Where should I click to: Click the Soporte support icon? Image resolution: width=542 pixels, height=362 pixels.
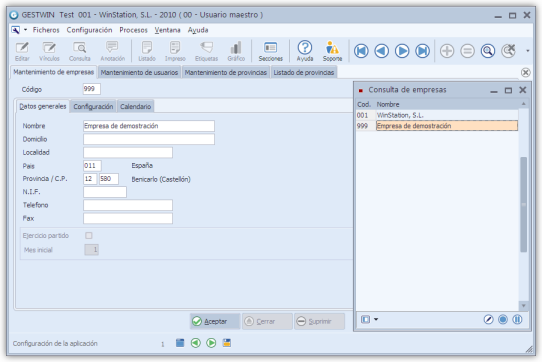[332, 51]
